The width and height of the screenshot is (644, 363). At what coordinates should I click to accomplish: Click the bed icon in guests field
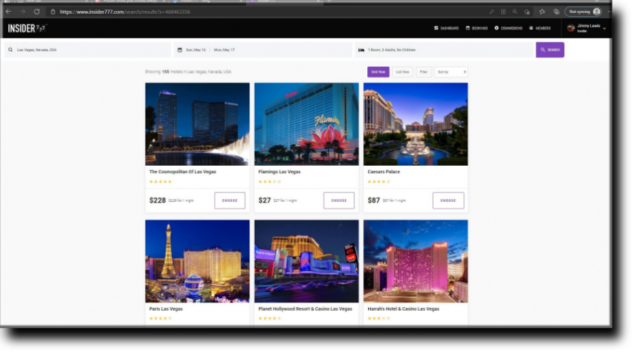361,50
